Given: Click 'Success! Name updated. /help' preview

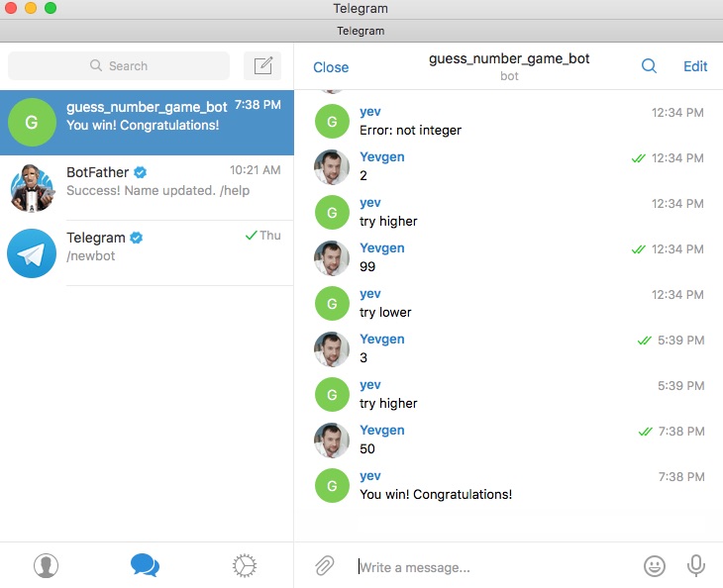Looking at the screenshot, I should coord(157,191).
